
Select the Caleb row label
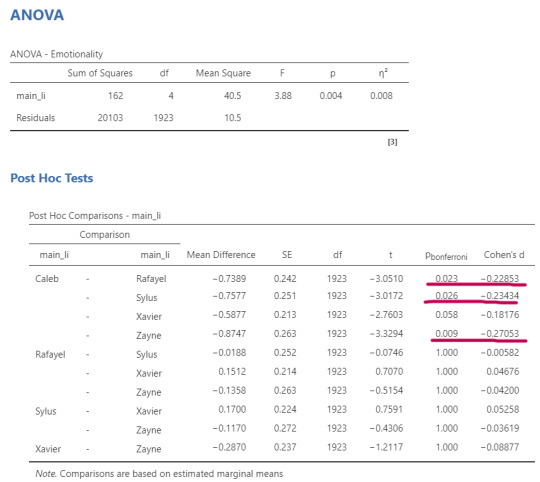pos(47,278)
